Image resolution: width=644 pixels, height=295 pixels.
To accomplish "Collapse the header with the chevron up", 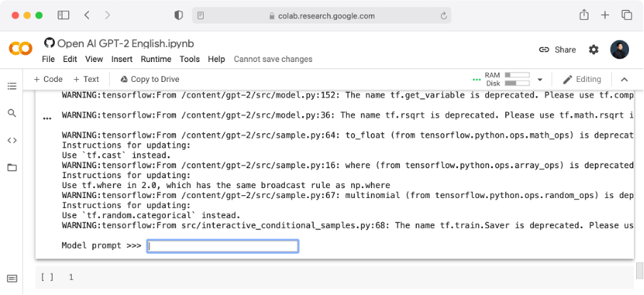I will pos(624,79).
